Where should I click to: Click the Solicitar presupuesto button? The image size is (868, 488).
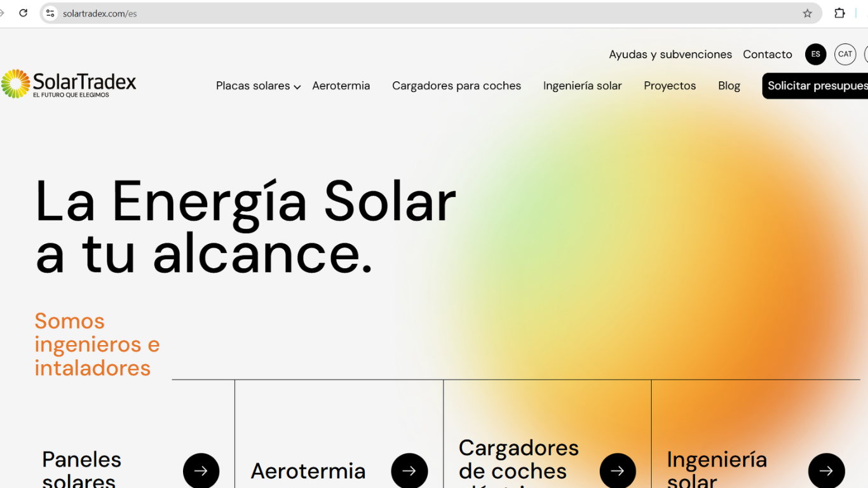pos(815,86)
